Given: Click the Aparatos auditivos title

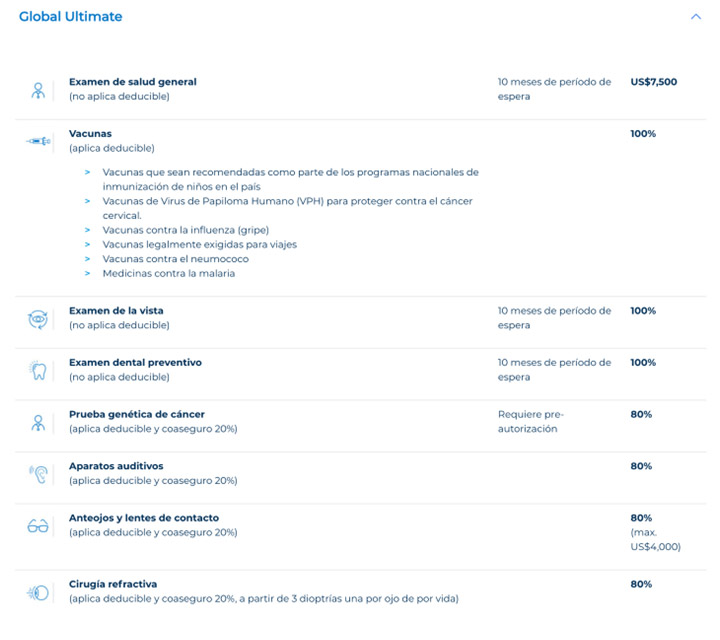Looking at the screenshot, I should click(x=116, y=466).
